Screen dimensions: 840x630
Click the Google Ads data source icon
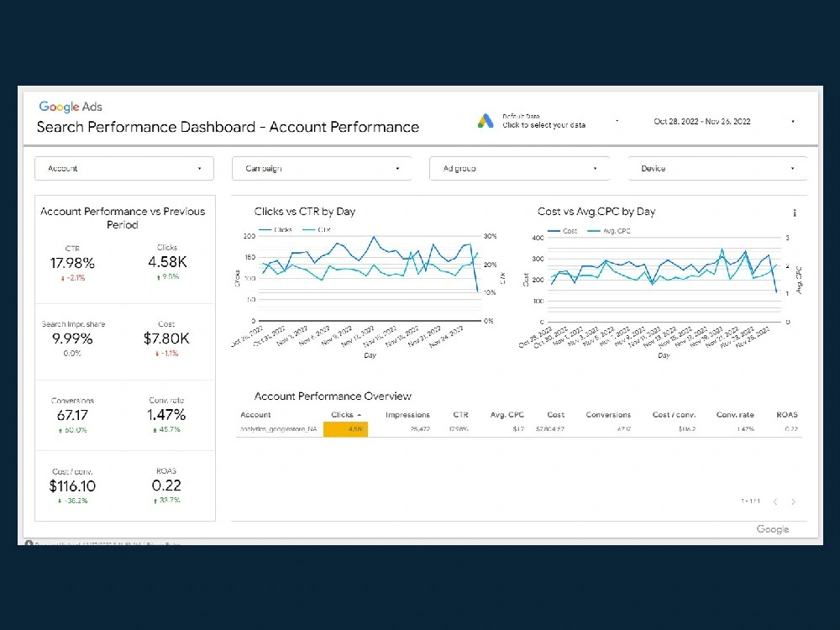486,120
